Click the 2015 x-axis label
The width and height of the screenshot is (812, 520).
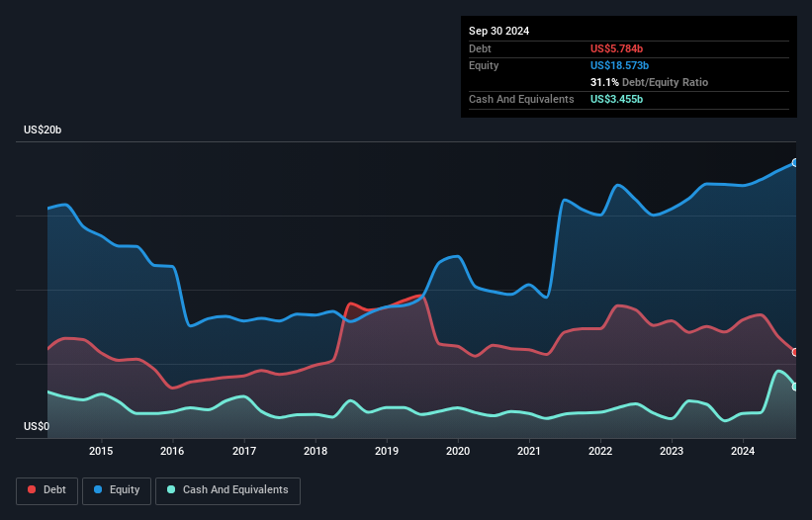tap(101, 451)
